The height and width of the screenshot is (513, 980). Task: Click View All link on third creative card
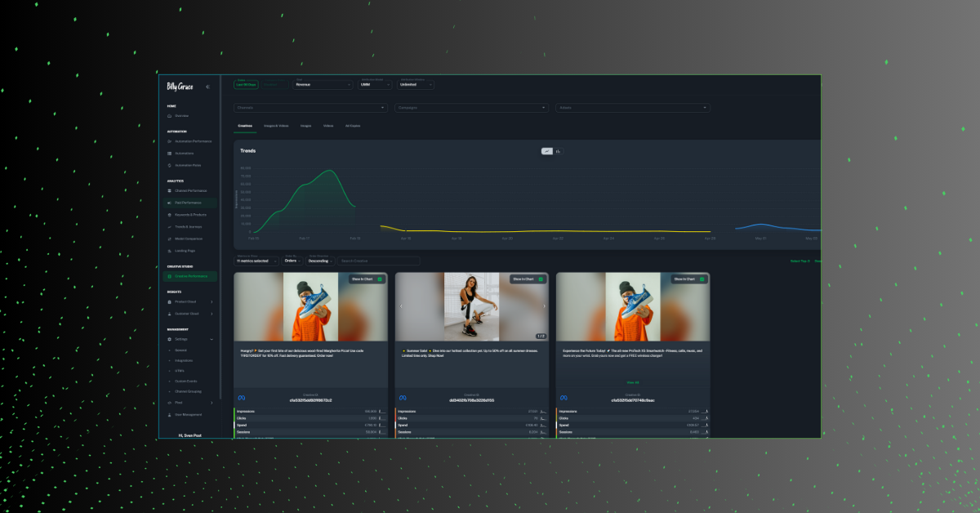pos(633,382)
